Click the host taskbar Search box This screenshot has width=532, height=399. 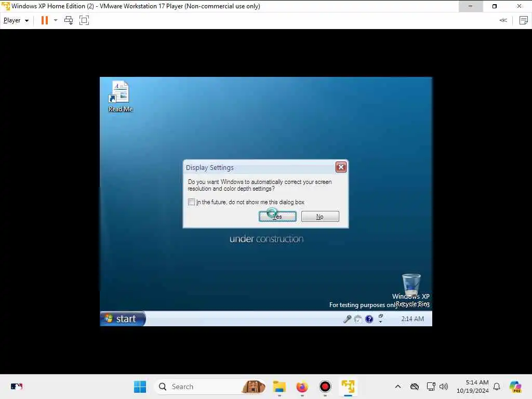[210, 387]
